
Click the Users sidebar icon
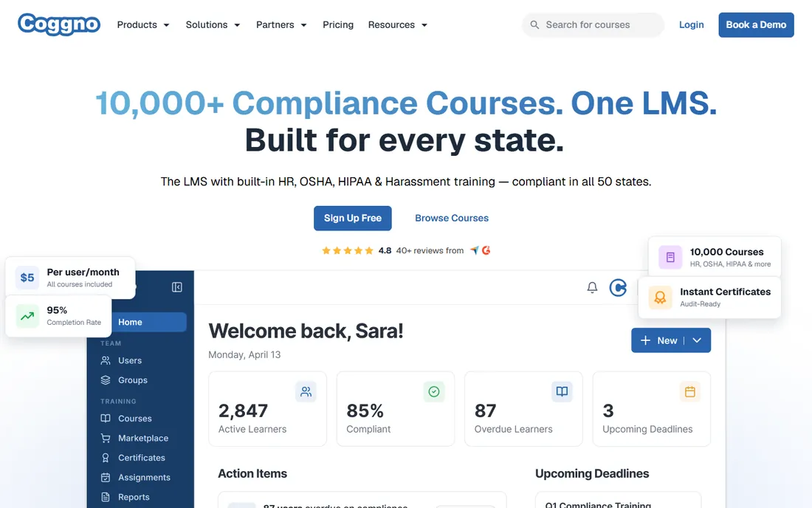(106, 360)
